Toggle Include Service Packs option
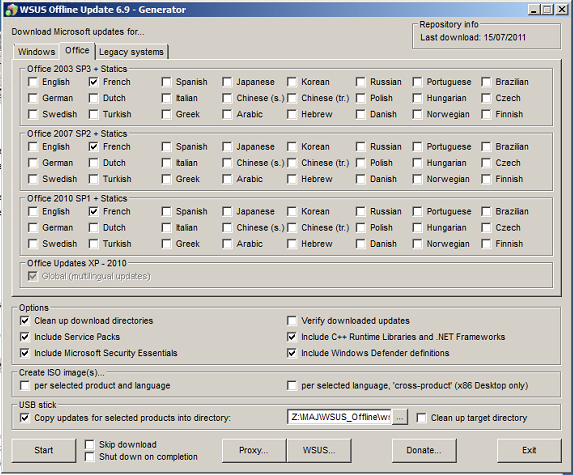This screenshot has width=573, height=475. (x=25, y=337)
